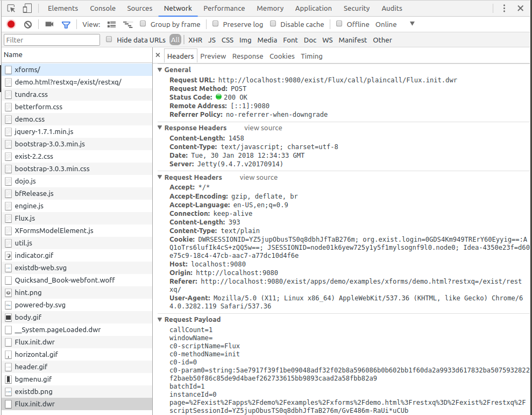
Task: Select the tundra.css request row
Action: coord(77,94)
